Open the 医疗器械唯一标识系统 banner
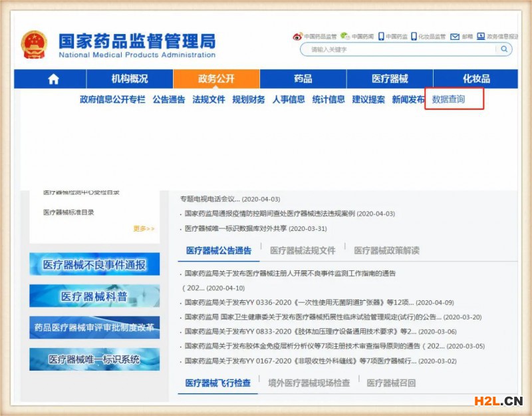Image resolution: width=532 pixels, height=416 pixels. click(x=94, y=359)
